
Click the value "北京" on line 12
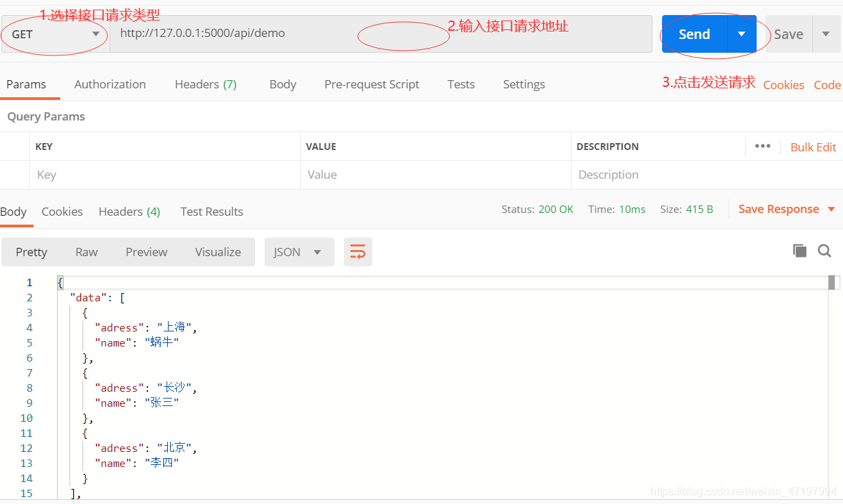(174, 448)
